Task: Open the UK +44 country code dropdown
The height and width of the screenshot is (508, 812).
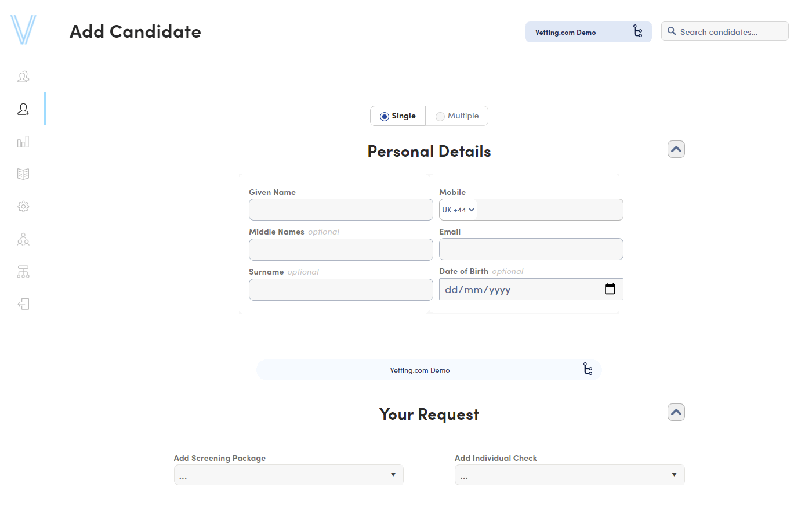Action: click(458, 210)
